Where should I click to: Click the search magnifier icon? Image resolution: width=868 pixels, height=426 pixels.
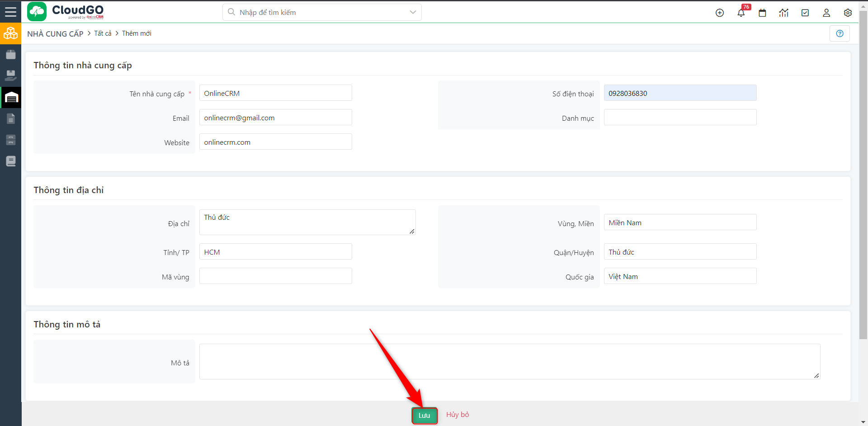[x=231, y=12]
